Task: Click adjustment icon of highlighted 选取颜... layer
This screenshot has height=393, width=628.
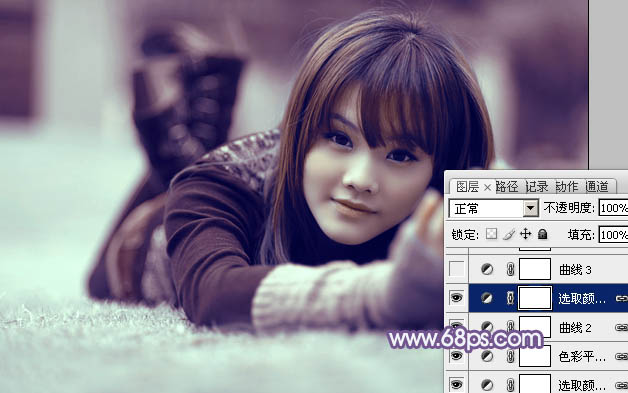Action: 487,298
